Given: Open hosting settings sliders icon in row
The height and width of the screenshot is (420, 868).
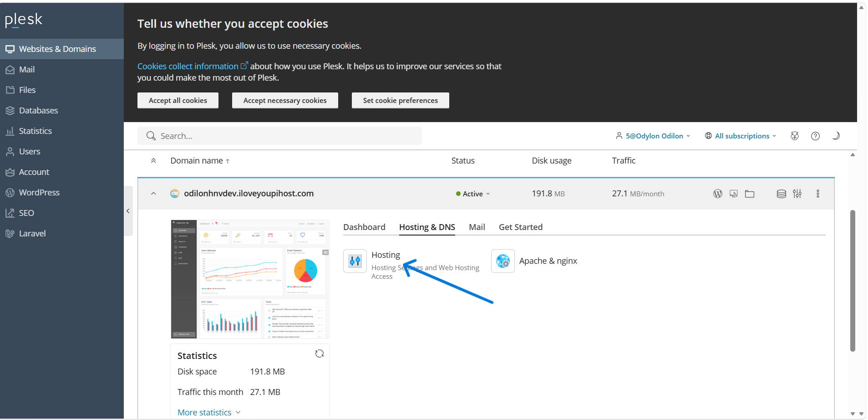Looking at the screenshot, I should (797, 194).
